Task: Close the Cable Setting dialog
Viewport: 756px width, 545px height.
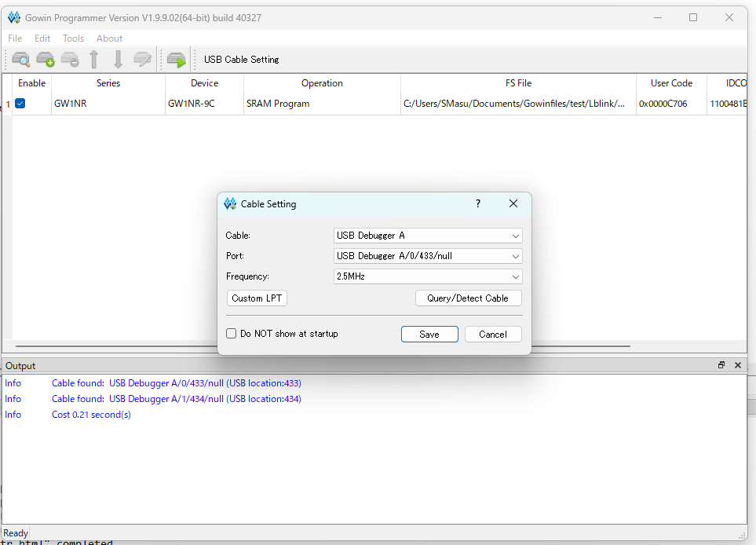Action: tap(513, 203)
